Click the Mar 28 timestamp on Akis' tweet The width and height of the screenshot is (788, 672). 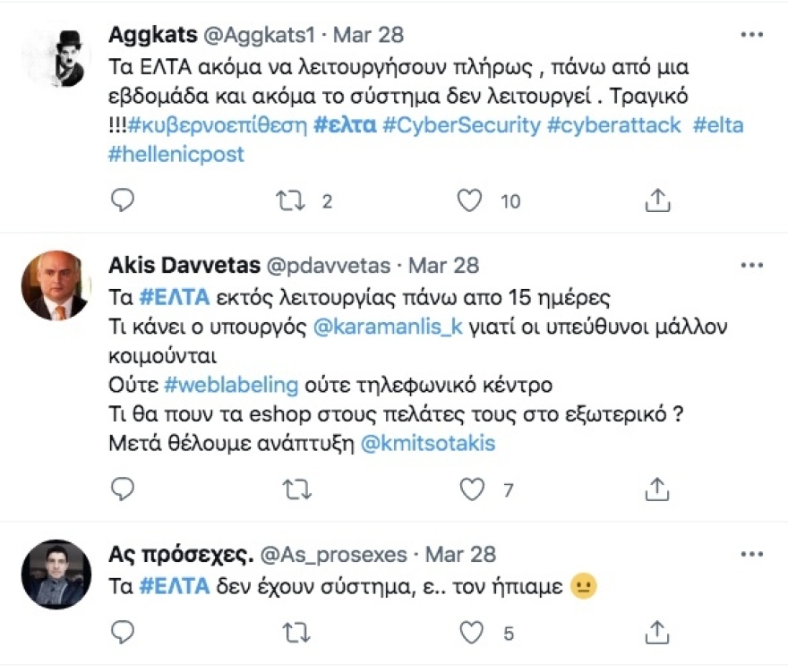443,265
